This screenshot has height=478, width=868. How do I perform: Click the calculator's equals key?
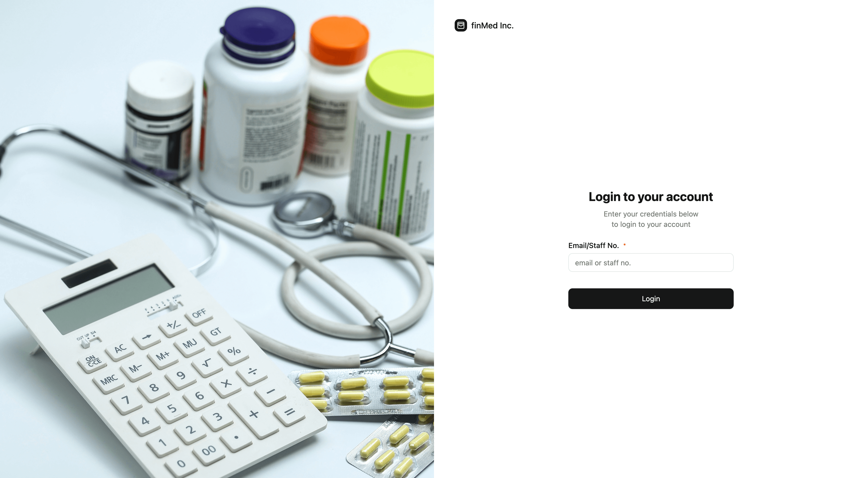289,413
